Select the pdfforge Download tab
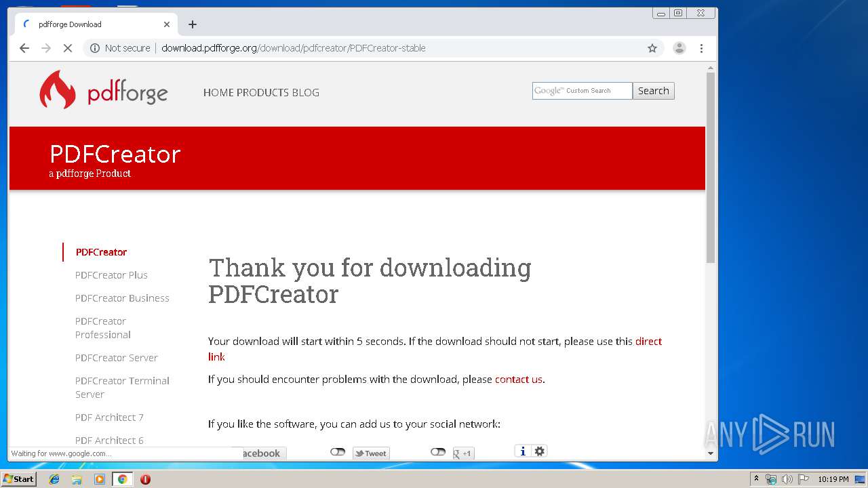The height and width of the screenshot is (488, 868). click(x=96, y=24)
